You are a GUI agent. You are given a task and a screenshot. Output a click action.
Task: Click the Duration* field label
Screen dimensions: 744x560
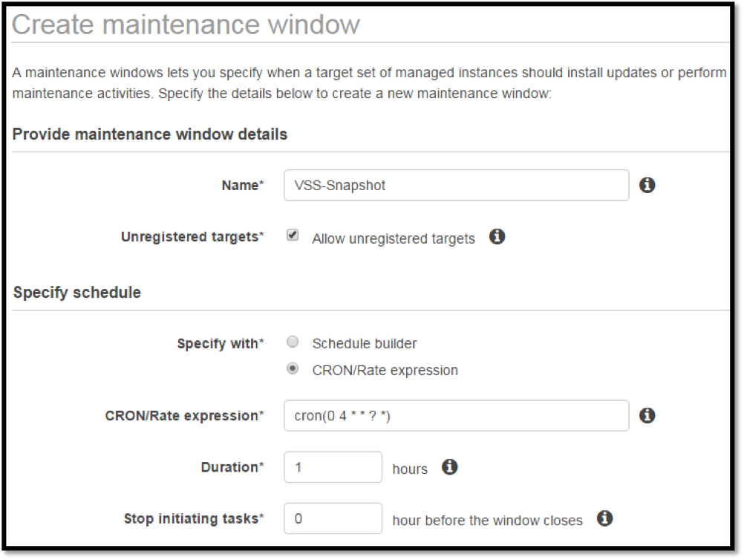[x=232, y=467]
